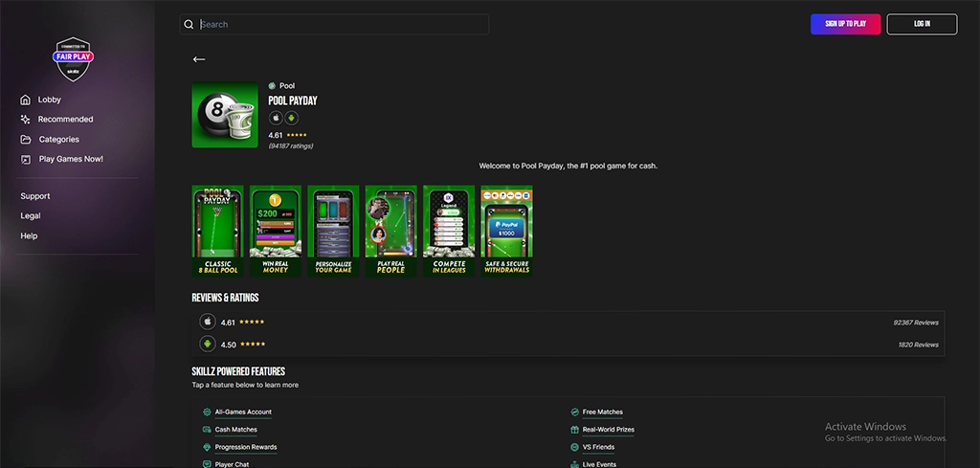Tap the Real-World Prizes feature
Viewport: 980px width, 468px height.
(608, 430)
